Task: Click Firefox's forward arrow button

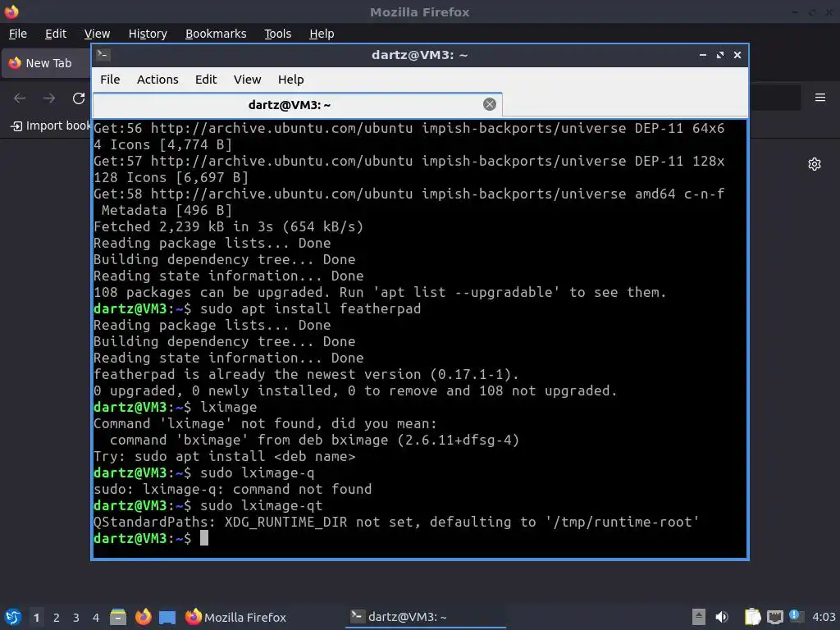Action: pos(49,98)
